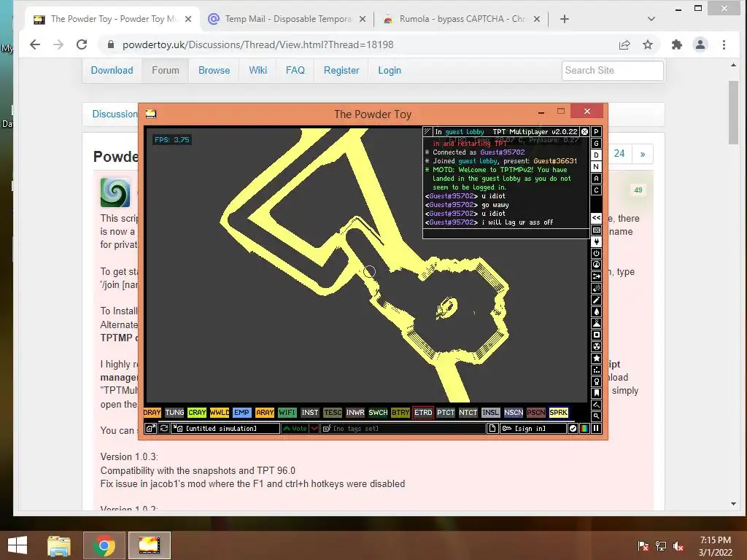Viewport: 747px width, 560px height.
Task: Open the Browse nav item
Action: [x=214, y=71]
